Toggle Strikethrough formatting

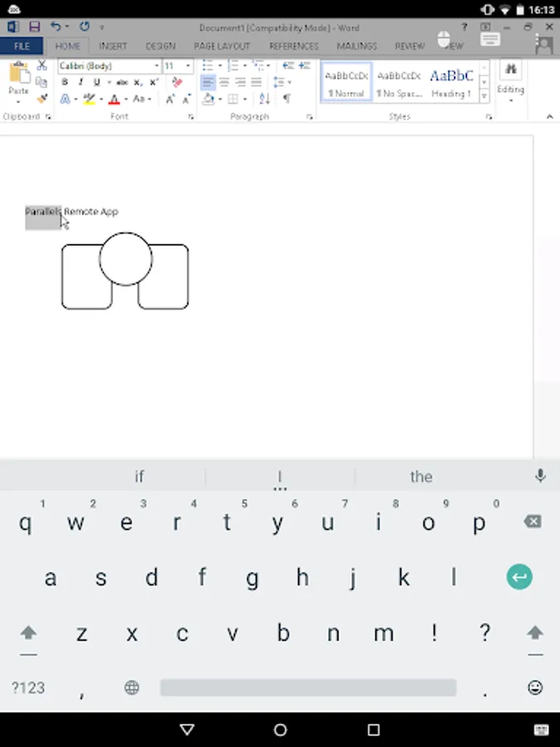tap(122, 82)
